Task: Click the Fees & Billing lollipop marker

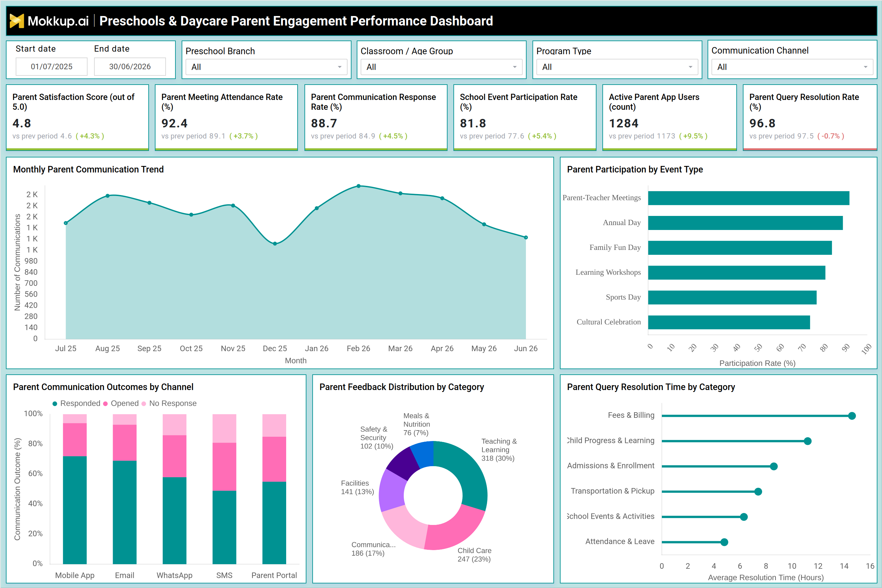Action: tap(852, 416)
